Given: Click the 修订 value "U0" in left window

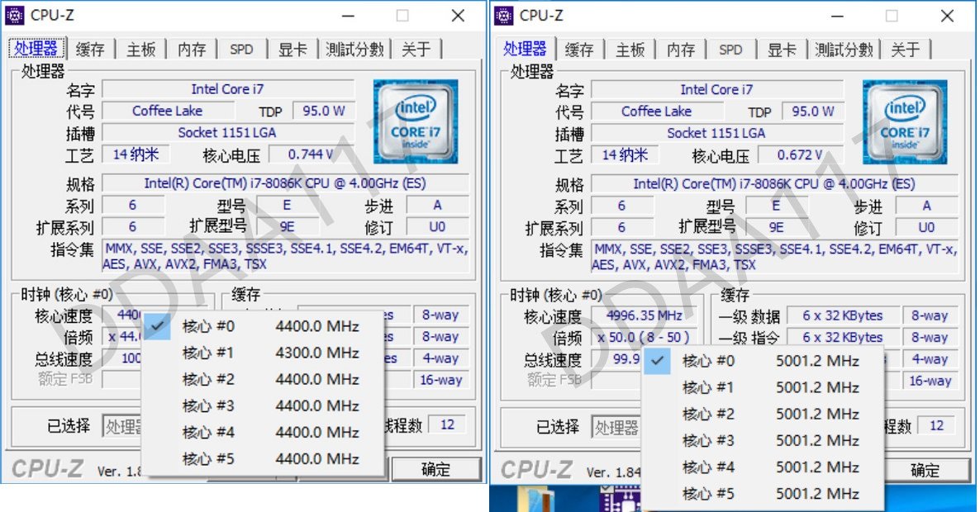Looking at the screenshot, I should click(437, 226).
